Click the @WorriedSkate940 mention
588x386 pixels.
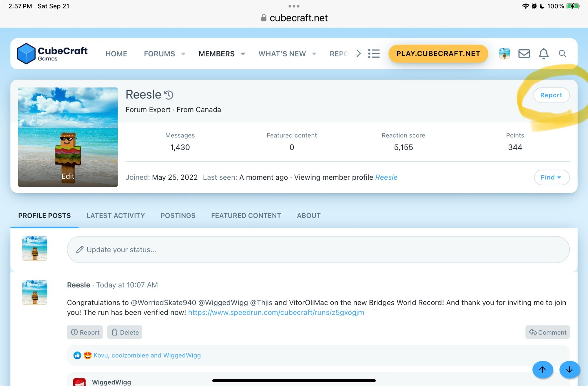tap(163, 303)
